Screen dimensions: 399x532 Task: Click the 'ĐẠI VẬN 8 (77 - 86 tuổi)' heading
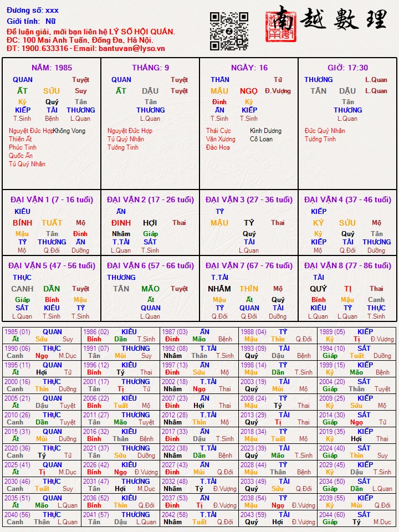(348, 265)
